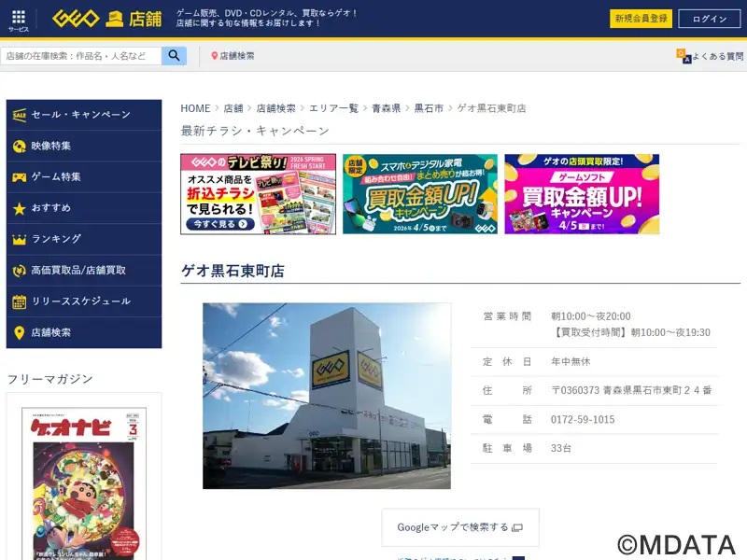
Task: Click parking value 33台
Action: (561, 448)
